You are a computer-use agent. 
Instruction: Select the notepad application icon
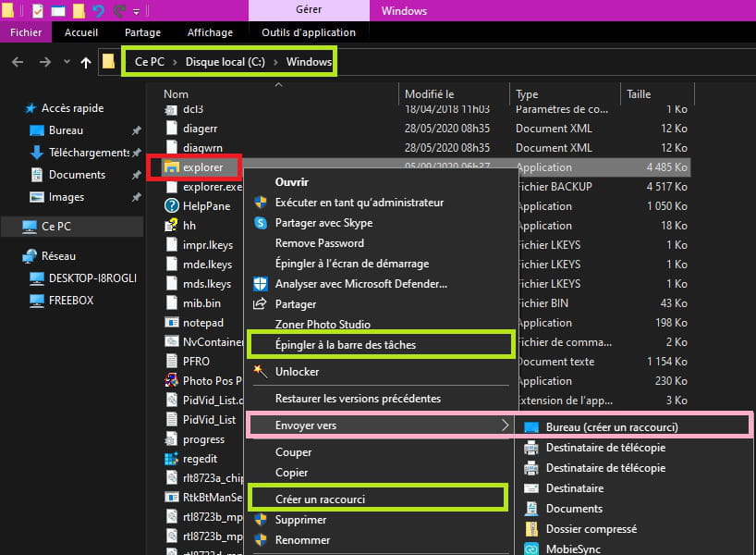171,323
